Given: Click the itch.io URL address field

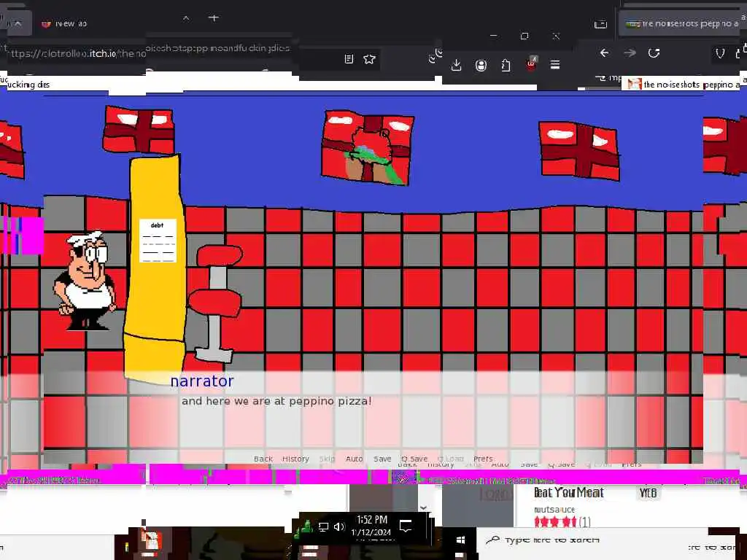Looking at the screenshot, I should 76,54.
